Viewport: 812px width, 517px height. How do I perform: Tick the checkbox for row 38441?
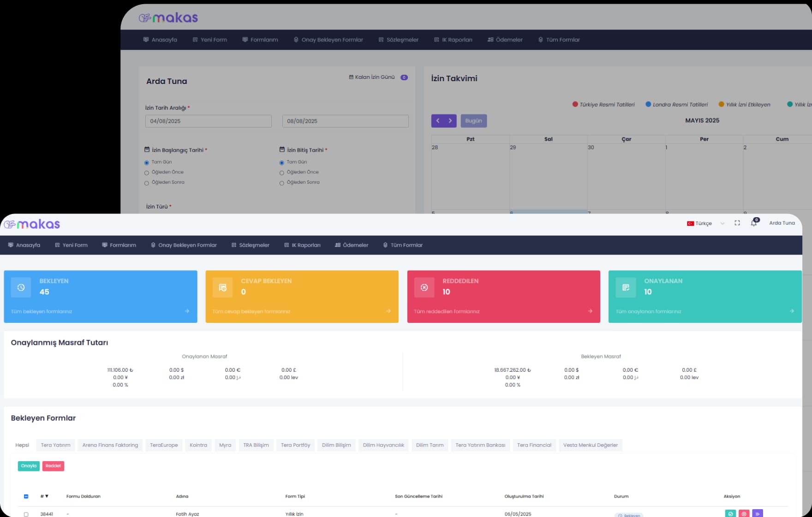click(x=26, y=514)
